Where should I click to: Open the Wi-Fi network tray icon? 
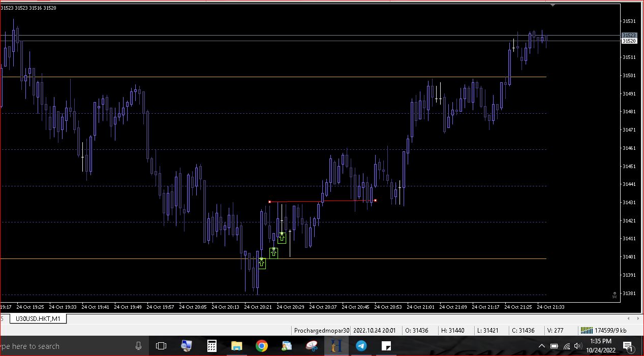[567, 346]
